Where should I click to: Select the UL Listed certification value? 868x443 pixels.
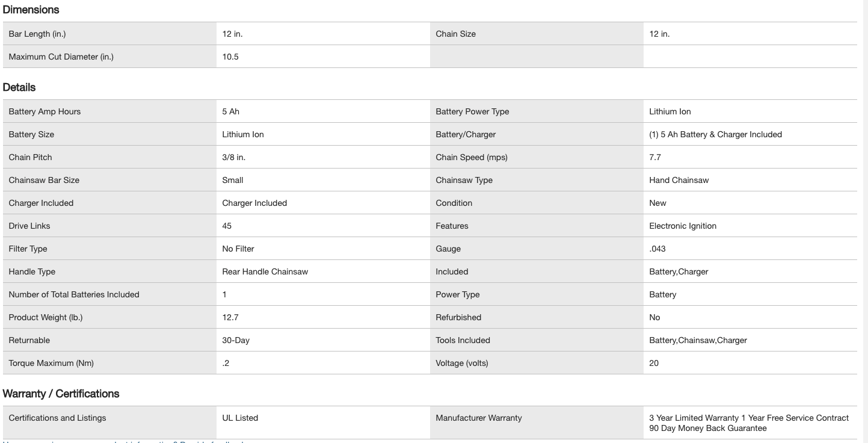[240, 418]
